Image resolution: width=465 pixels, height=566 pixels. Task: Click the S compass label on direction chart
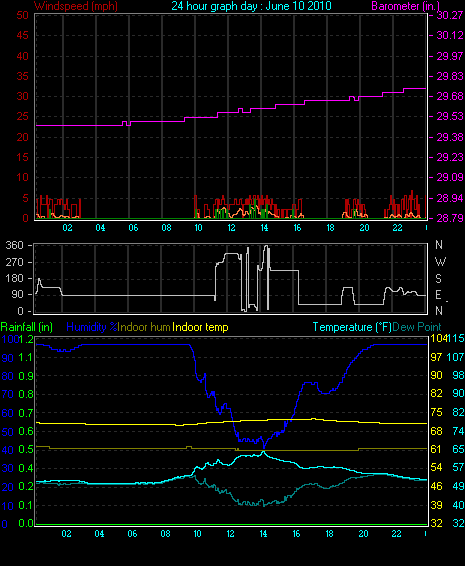tap(438, 278)
